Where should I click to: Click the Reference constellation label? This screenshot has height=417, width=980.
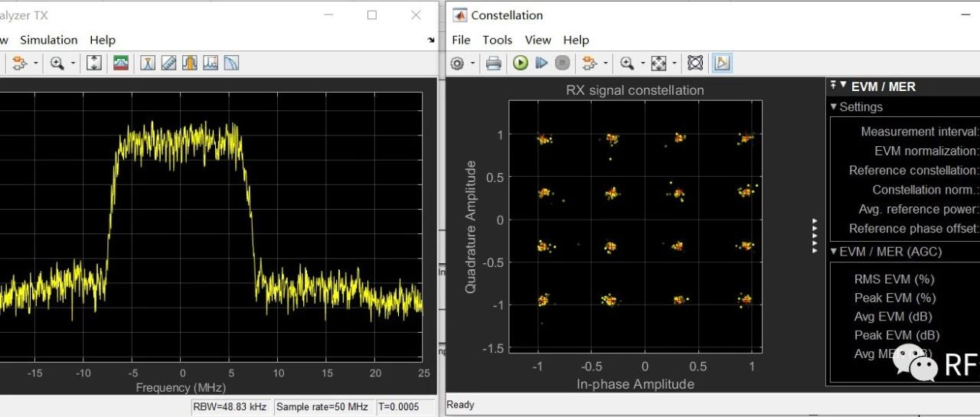coord(914,170)
